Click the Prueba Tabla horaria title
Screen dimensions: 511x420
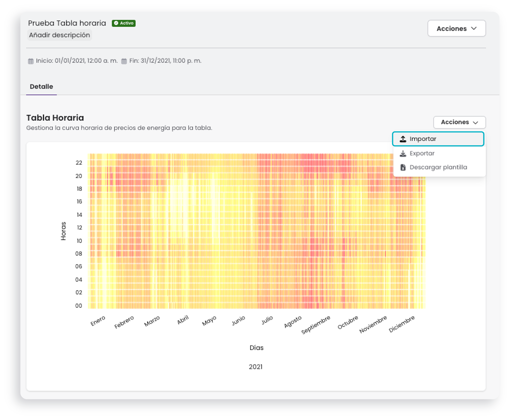[x=67, y=23]
